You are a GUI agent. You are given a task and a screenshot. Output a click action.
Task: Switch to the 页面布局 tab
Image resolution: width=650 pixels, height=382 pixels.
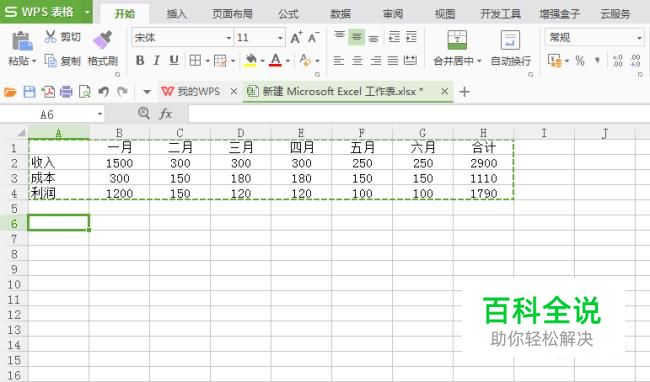coord(232,14)
